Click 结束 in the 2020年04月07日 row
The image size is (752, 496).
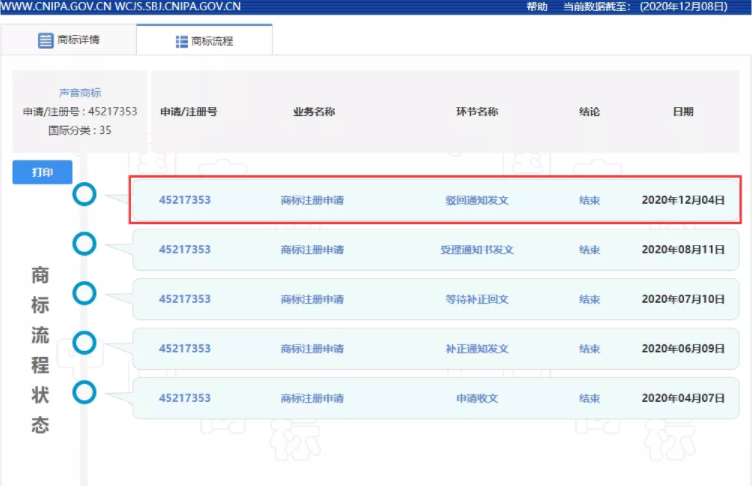click(589, 398)
